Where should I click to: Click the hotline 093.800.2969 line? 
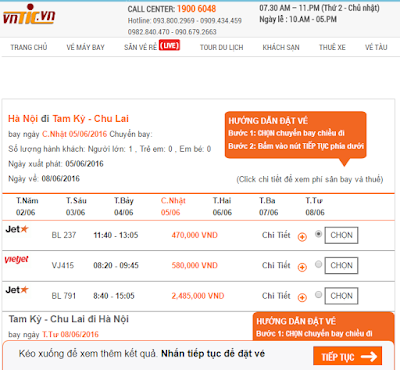(x=185, y=21)
